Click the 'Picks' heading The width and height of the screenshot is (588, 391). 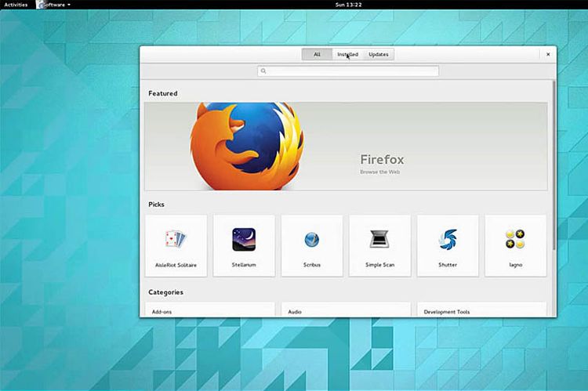coord(156,205)
